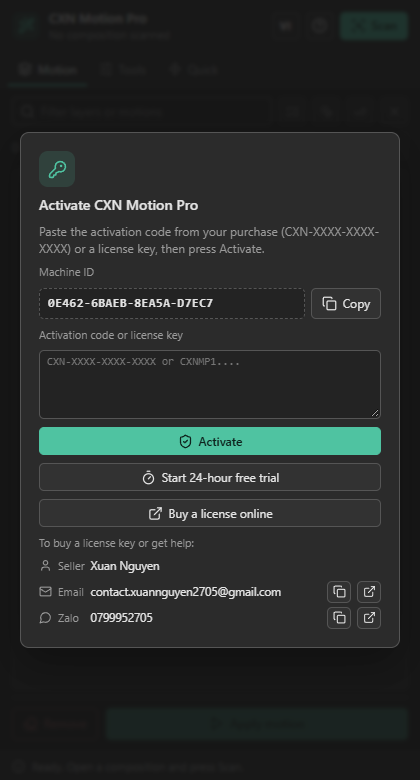This screenshot has height=780, width=420.
Task: Click the green key icon in dialog
Action: 57,169
